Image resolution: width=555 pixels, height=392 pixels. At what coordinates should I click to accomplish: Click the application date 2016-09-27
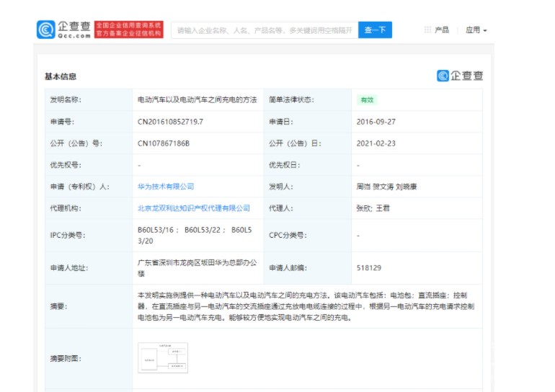pos(376,122)
